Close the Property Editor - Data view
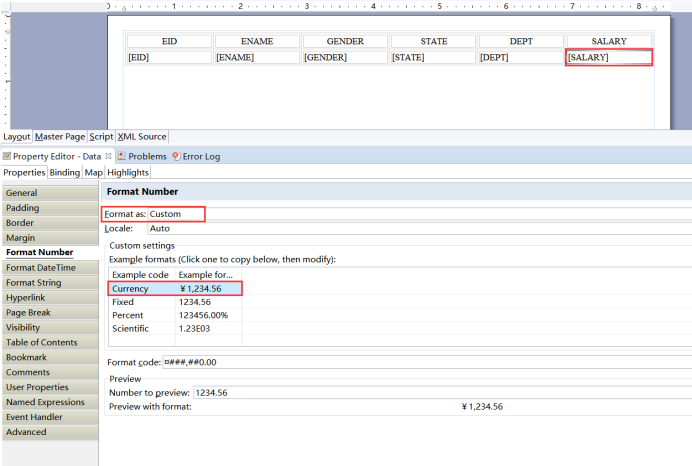692x466 pixels. click(108, 156)
